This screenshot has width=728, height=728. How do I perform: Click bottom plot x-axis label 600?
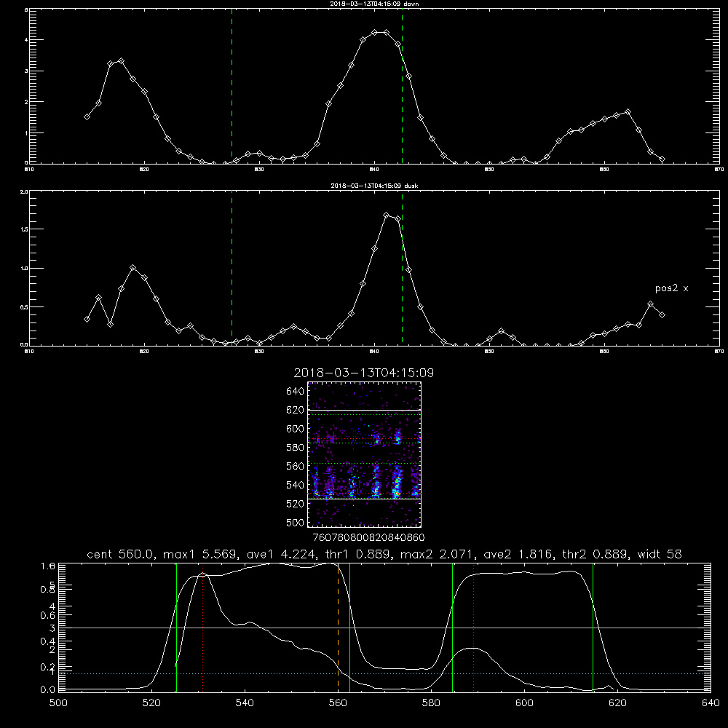pos(525,703)
